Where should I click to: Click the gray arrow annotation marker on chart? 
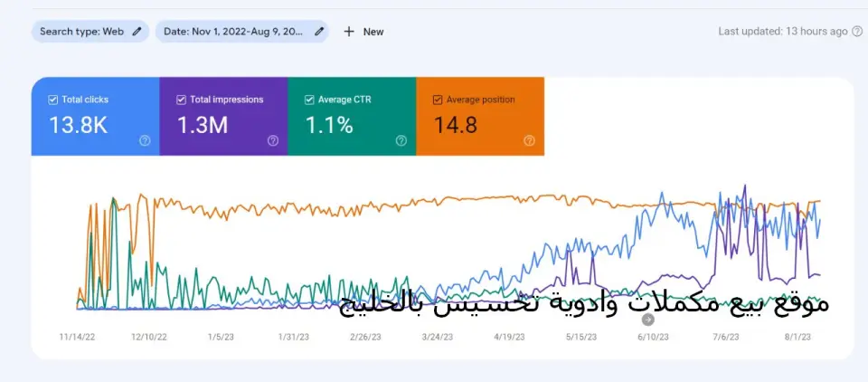click(648, 320)
